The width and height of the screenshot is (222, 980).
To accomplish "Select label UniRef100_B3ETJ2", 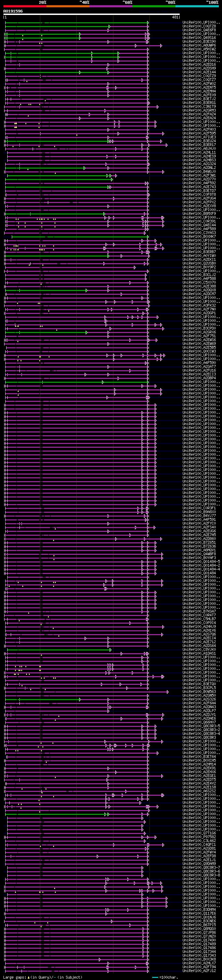I will (199, 99).
